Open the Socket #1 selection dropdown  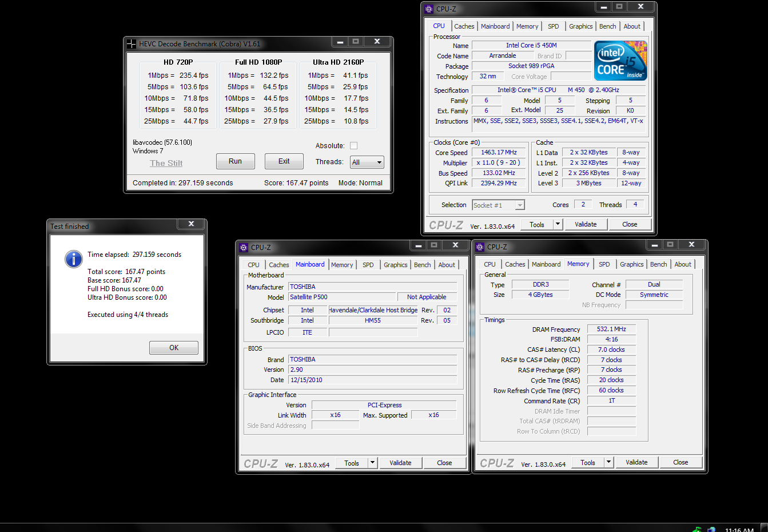pyautogui.click(x=499, y=205)
